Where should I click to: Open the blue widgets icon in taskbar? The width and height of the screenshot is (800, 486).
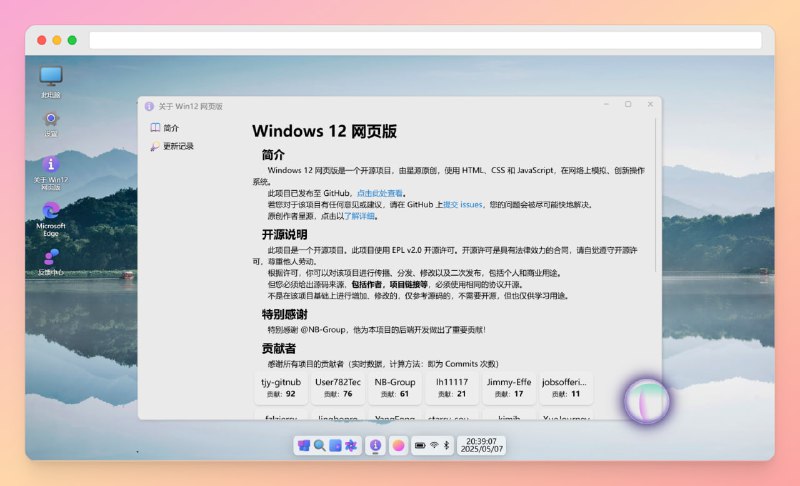[x=335, y=446]
